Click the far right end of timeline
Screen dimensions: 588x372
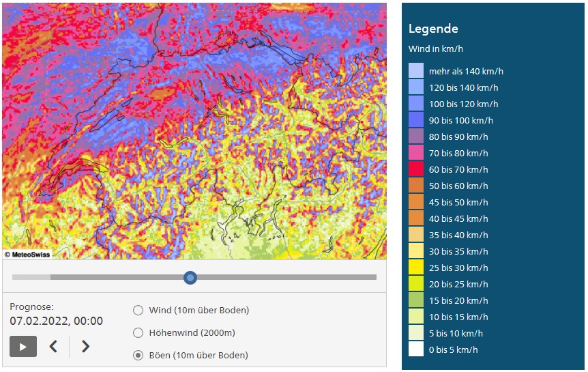coord(374,277)
